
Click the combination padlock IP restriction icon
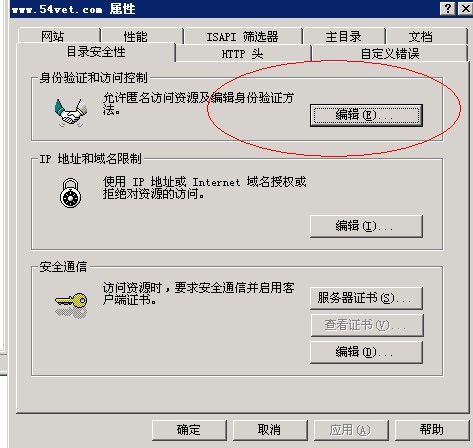click(x=70, y=193)
